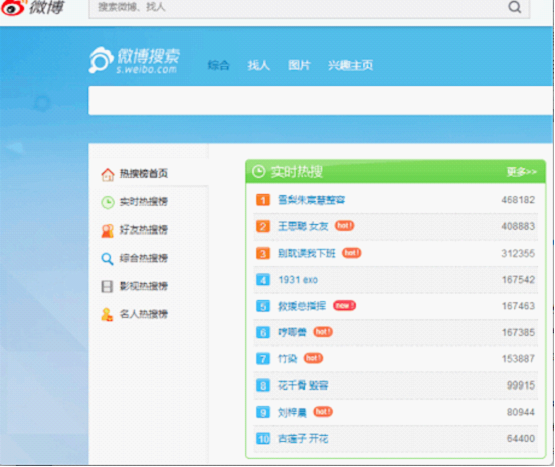555x467 pixels.
Task: Click the blue rank 8 badge
Action: tap(263, 385)
